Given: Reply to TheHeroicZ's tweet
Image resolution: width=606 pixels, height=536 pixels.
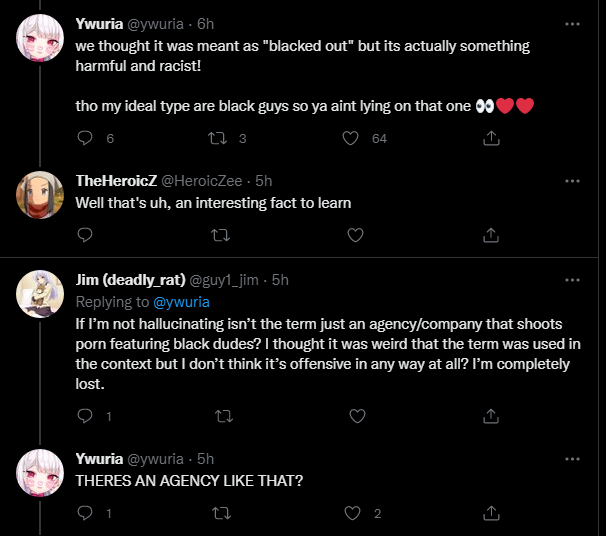Looking at the screenshot, I should (85, 235).
